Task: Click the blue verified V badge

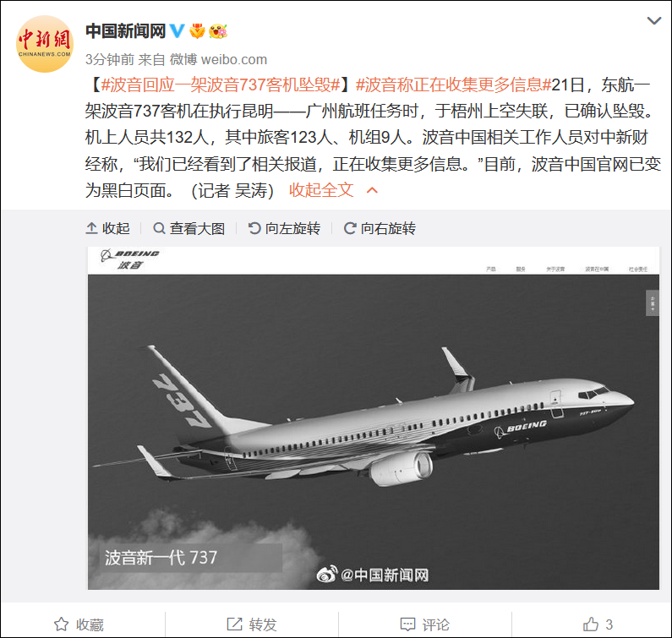Action: [177, 31]
